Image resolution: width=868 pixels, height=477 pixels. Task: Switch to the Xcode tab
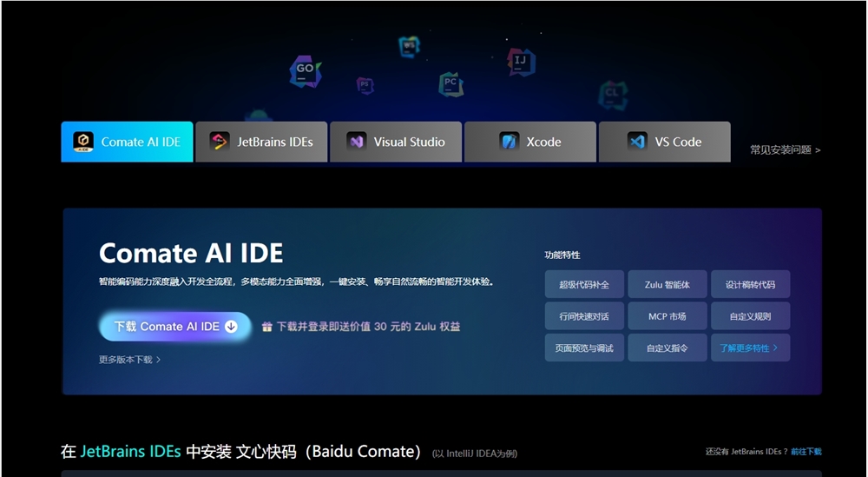(530, 142)
